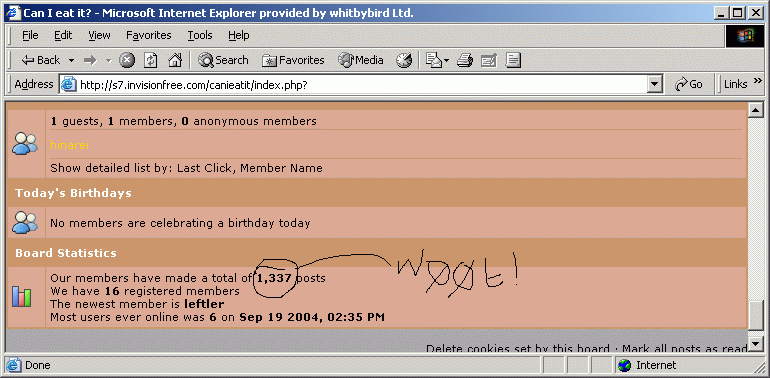Click the Forward arrow button
This screenshot has height=378, width=770.
90,60
